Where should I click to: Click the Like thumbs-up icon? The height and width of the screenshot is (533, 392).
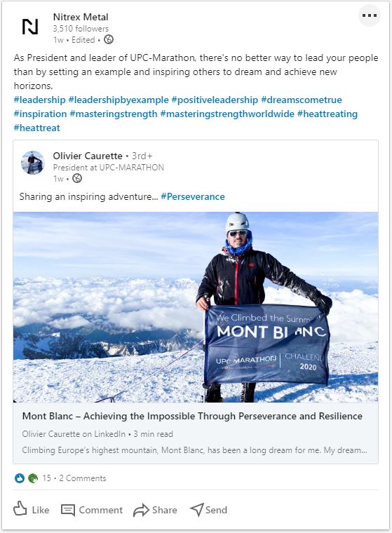tap(20, 509)
